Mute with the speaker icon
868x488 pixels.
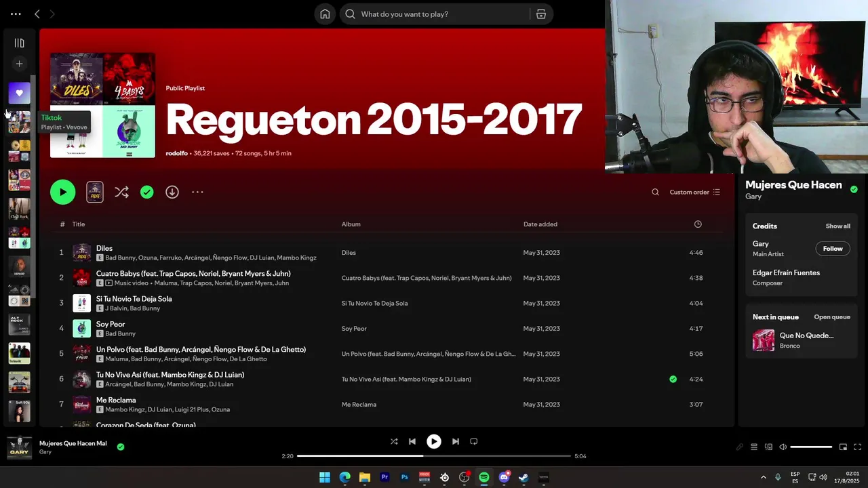[783, 447]
